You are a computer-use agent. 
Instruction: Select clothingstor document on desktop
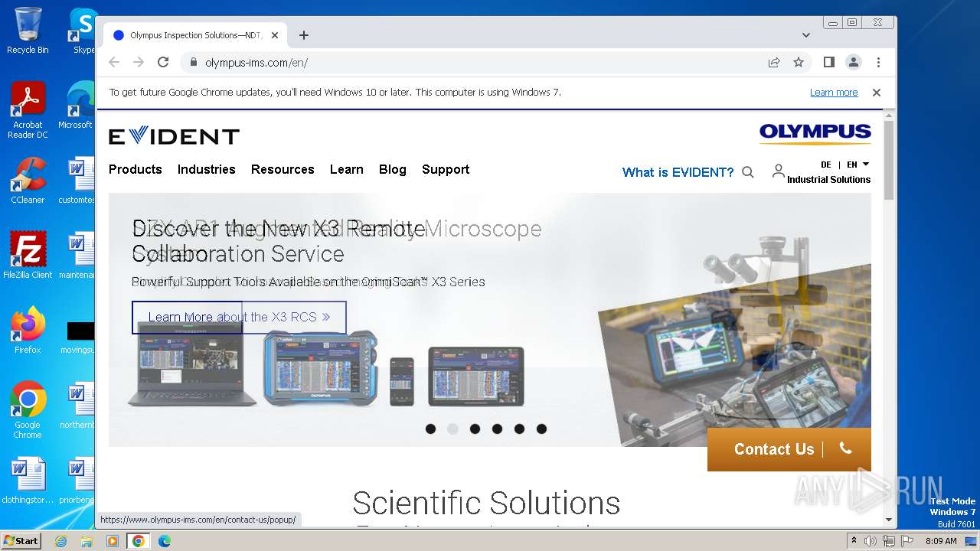tap(28, 481)
